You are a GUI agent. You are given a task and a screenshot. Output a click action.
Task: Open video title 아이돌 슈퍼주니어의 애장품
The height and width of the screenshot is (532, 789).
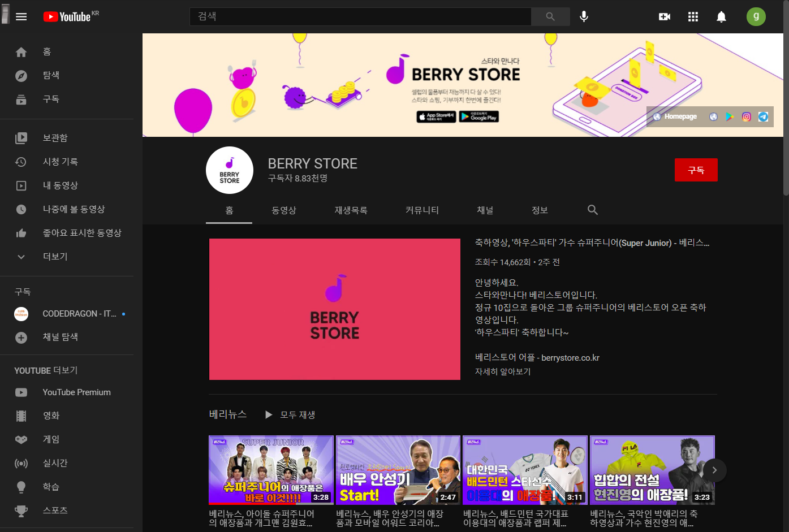click(x=262, y=518)
